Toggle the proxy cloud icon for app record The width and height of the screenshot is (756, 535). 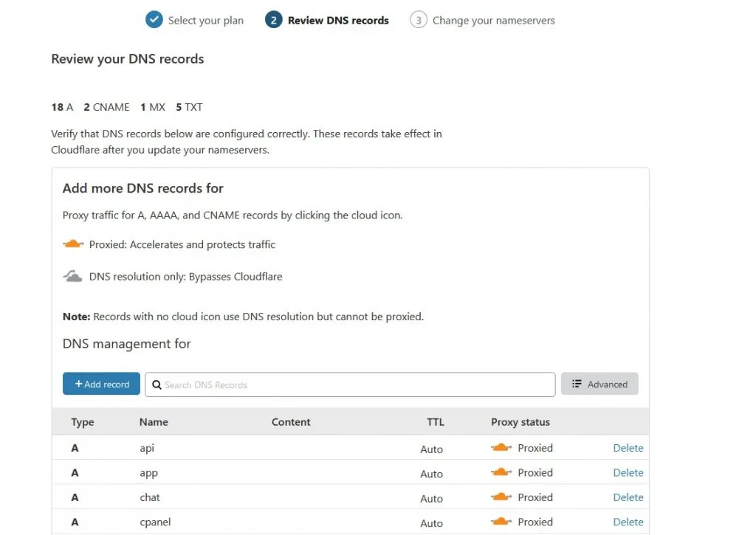(502, 472)
